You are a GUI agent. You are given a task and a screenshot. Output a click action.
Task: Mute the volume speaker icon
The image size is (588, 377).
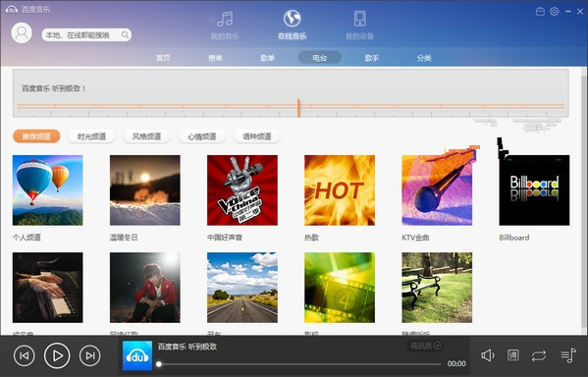click(x=488, y=355)
